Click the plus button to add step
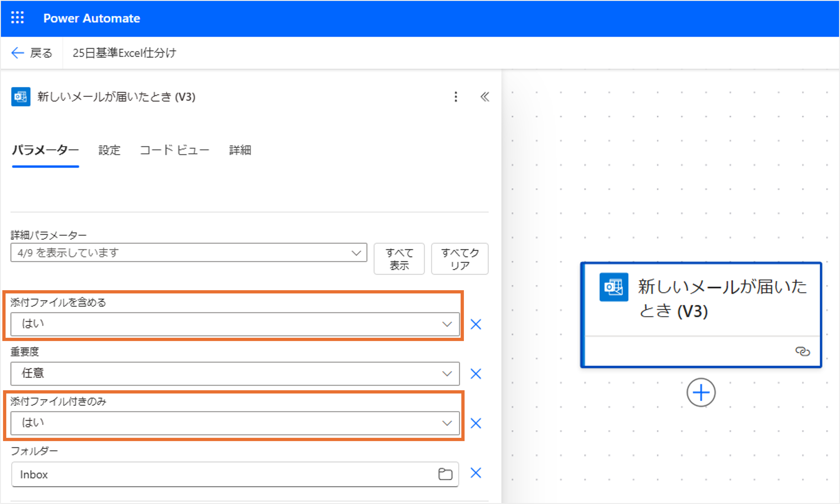This screenshot has height=504, width=840. 701,393
